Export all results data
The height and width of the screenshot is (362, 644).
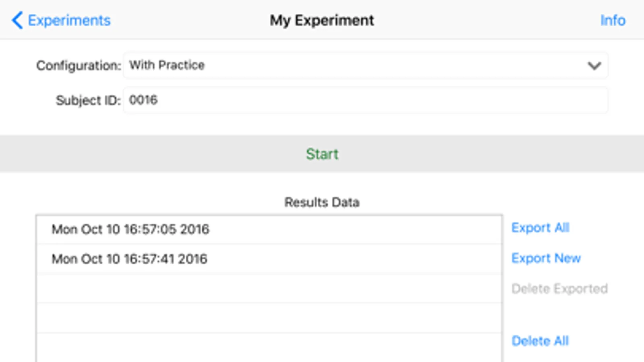[x=540, y=228]
